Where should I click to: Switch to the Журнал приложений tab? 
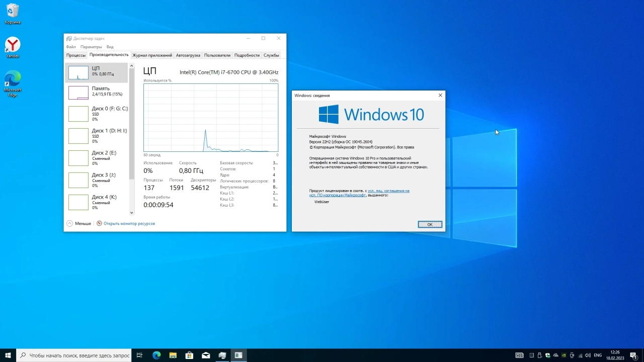(152, 55)
